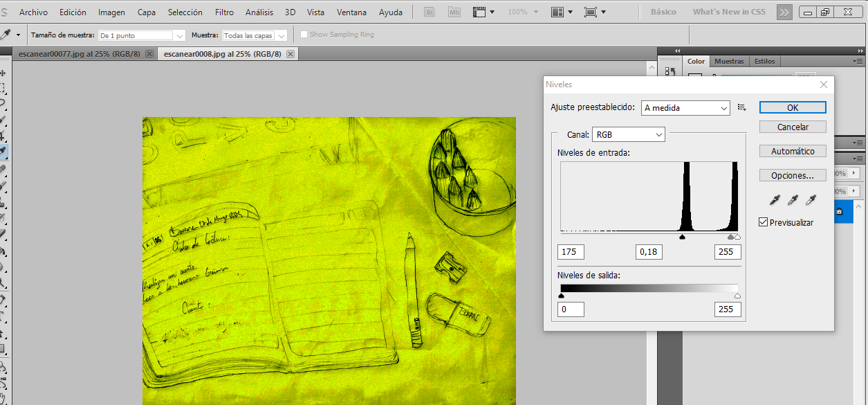Viewport: 868px width, 405px height.
Task: Select the Move tool in the toolbox
Action: pyautogui.click(x=3, y=73)
